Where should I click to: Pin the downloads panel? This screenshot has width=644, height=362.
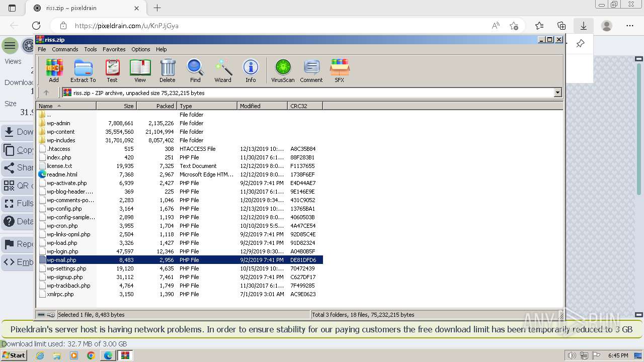tap(580, 44)
